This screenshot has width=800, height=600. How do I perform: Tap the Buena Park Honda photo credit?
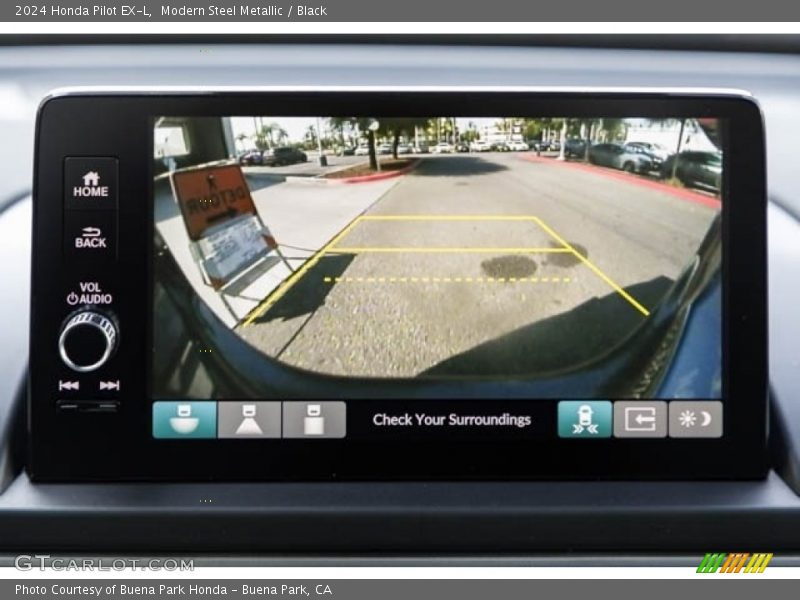pyautogui.click(x=173, y=590)
